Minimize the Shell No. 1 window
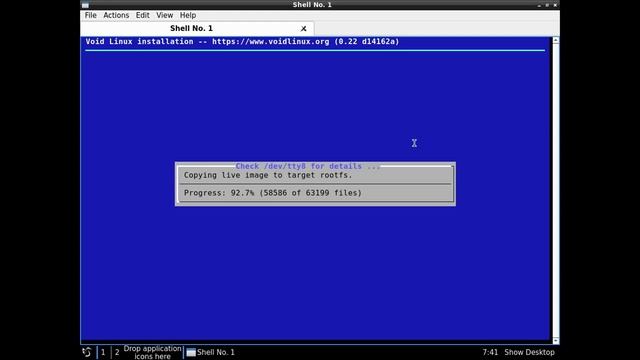Viewport: 640px width, 360px height. click(x=539, y=5)
